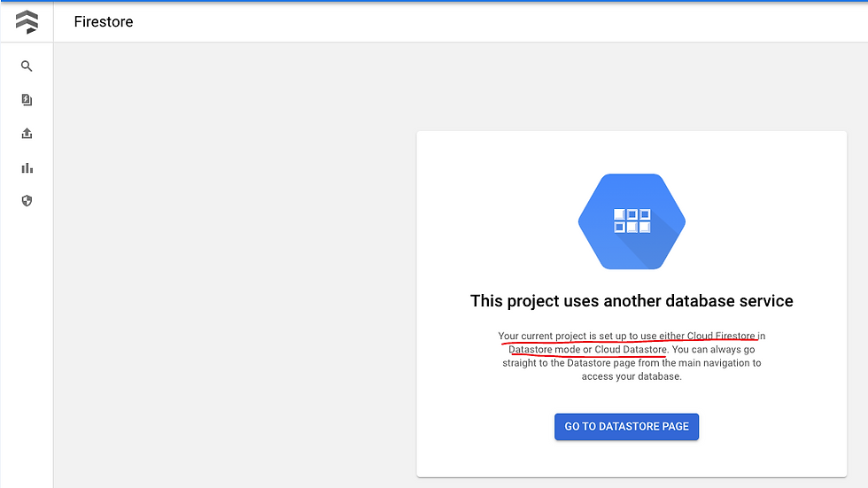This screenshot has width=868, height=488.
Task: Click the text 'access your database.'
Action: (x=632, y=376)
